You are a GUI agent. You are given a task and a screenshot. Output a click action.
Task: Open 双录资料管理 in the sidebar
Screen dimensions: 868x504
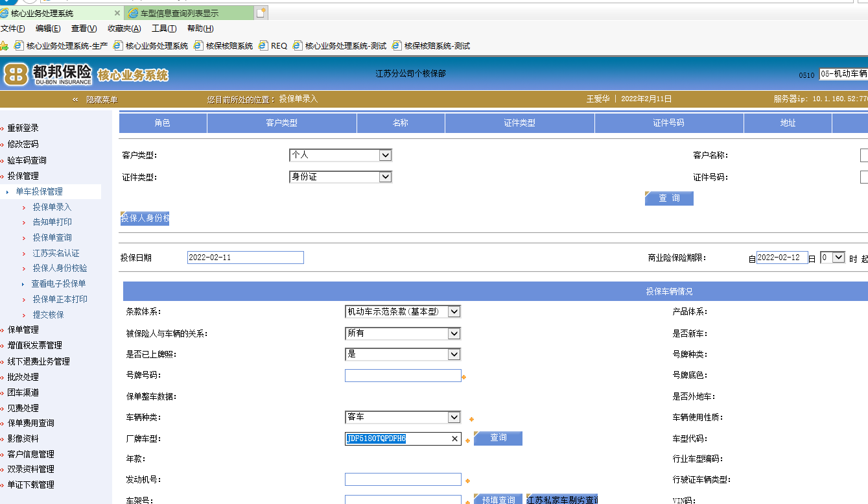[x=30, y=469]
